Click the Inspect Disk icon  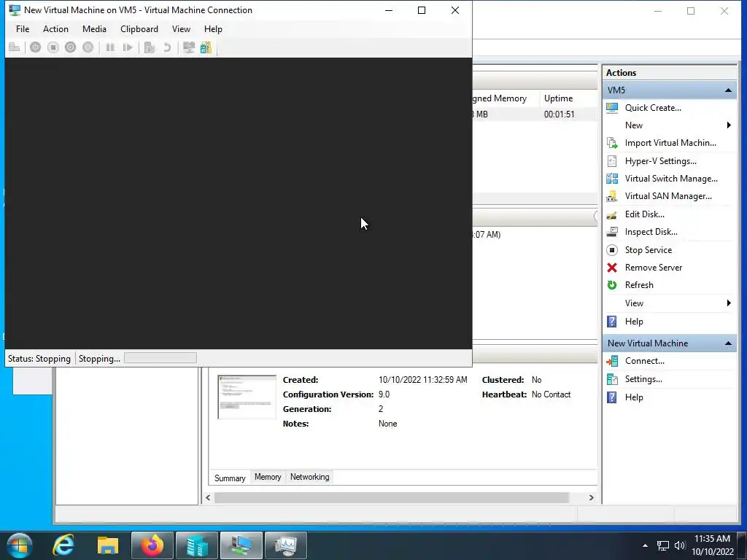click(x=612, y=232)
